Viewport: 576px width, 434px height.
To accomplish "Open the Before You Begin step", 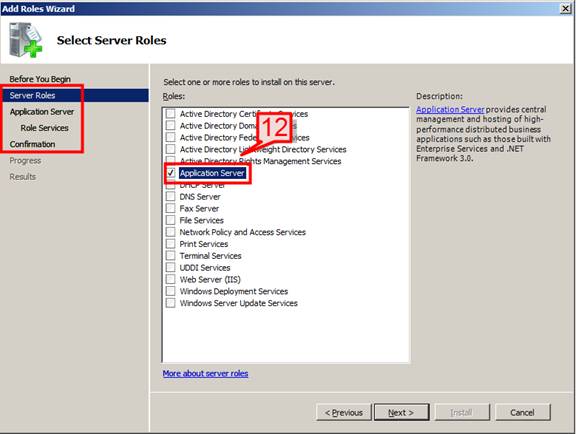I will 40,79.
